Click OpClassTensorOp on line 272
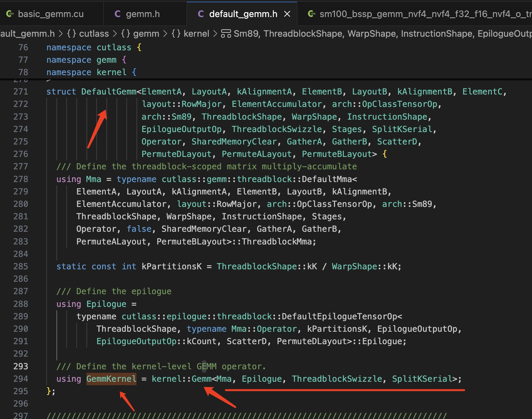The image size is (532, 419). coord(400,104)
